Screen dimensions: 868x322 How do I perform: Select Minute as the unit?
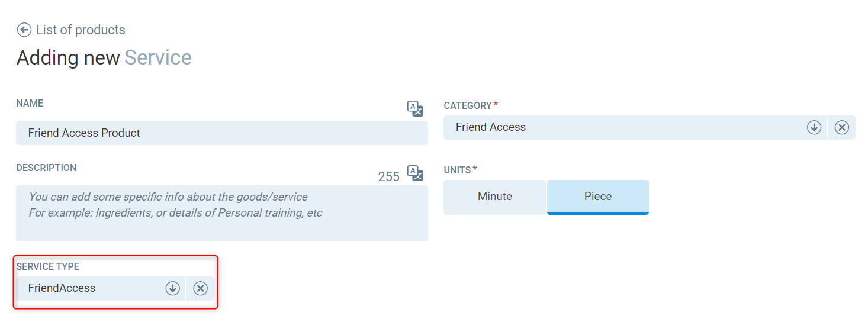(494, 197)
